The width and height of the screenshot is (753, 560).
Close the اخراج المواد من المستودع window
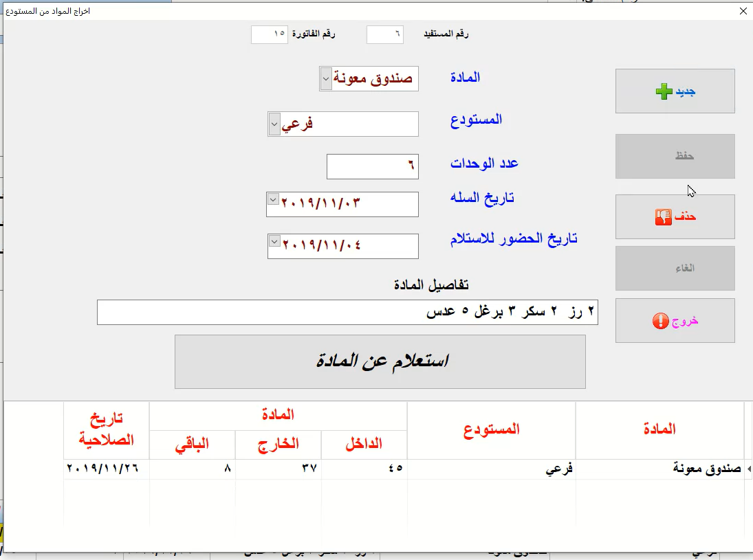coord(743,11)
